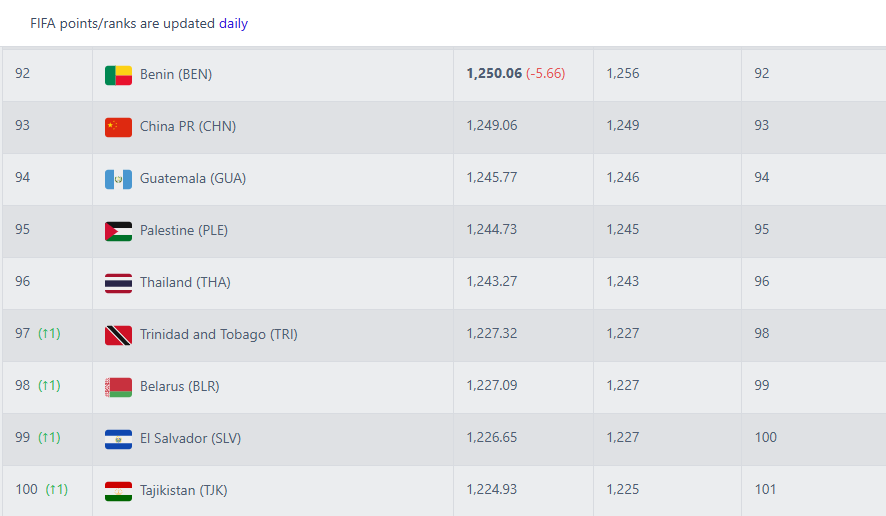Screen dimensions: 886x516
Task: Click rank 100 green up indicator
Action: click(x=56, y=489)
